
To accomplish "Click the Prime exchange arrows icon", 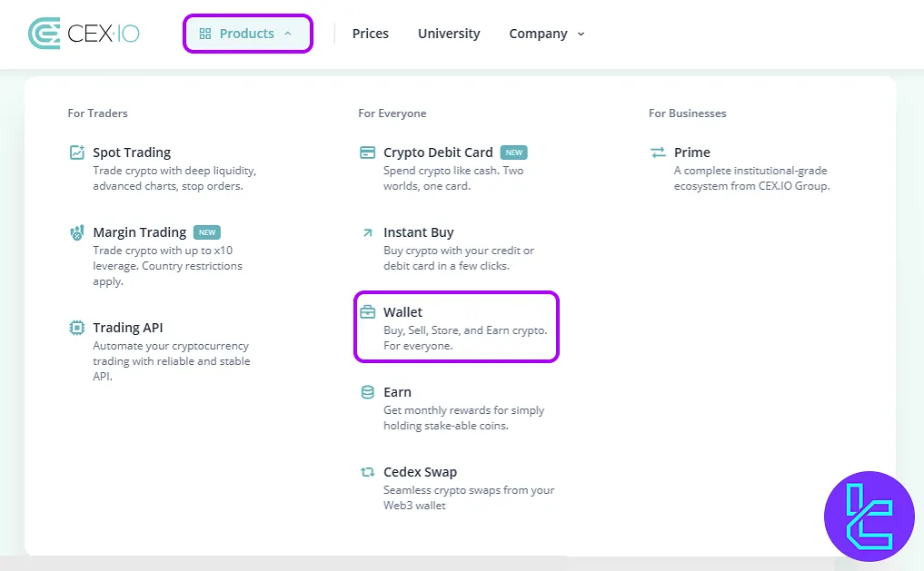I will tap(658, 153).
